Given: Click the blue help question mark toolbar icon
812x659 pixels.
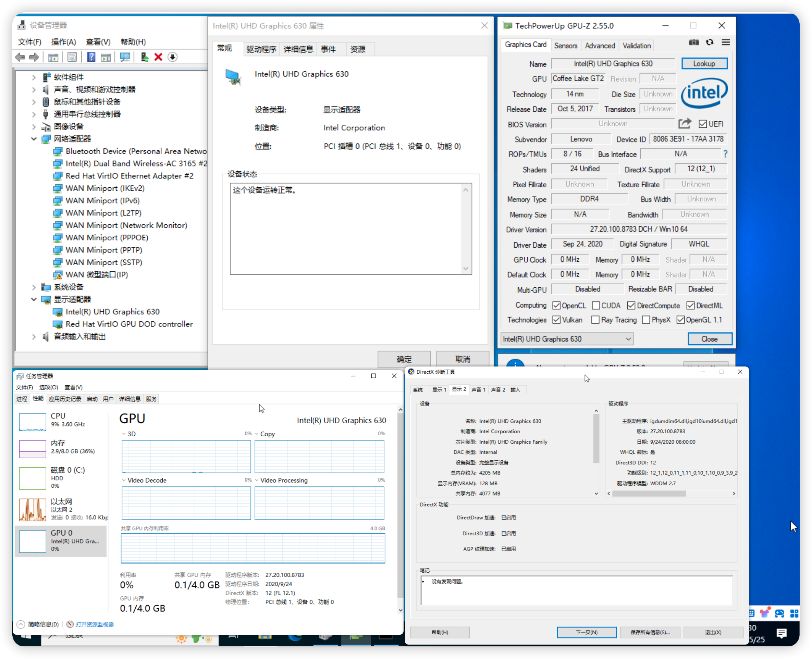Looking at the screenshot, I should coord(91,57).
